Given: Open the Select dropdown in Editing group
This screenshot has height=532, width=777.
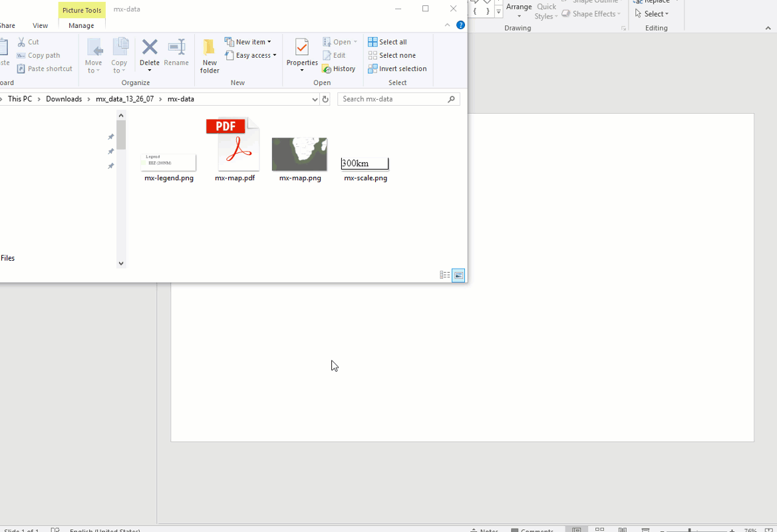Looking at the screenshot, I should click(652, 14).
